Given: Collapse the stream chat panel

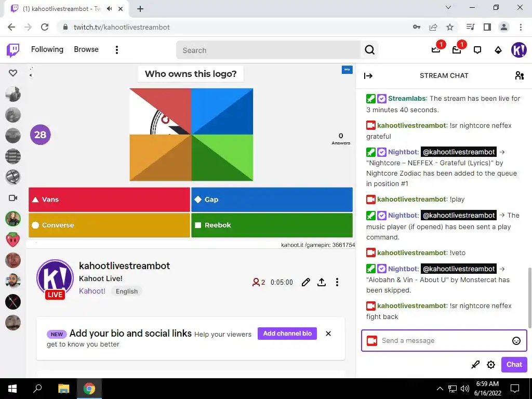Looking at the screenshot, I should pyautogui.click(x=368, y=76).
